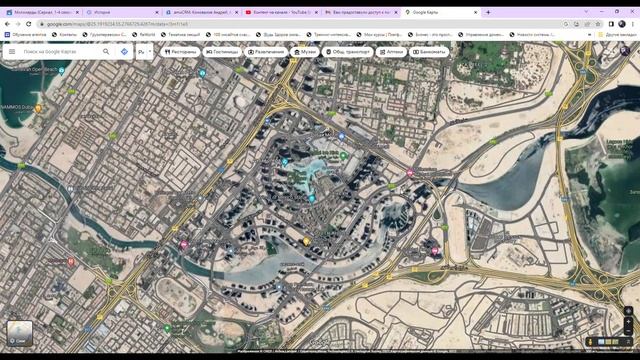Open the Google account avatar on the map
The image size is (640, 360).
[624, 51]
